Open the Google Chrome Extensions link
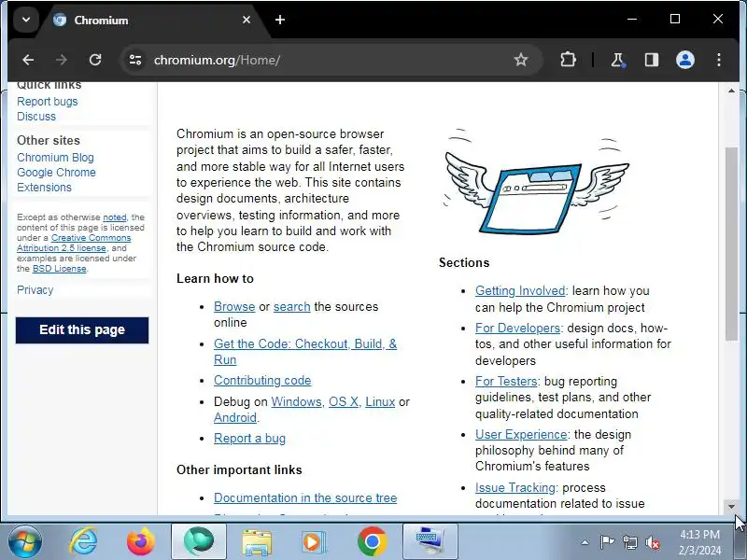747x560 pixels. 56,179
